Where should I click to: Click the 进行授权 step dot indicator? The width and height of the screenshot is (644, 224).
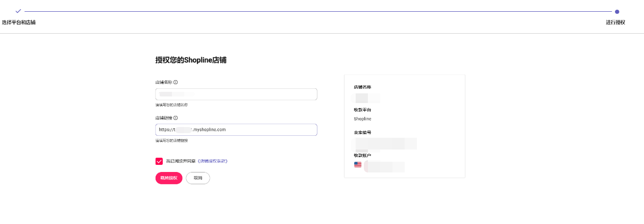tap(617, 11)
